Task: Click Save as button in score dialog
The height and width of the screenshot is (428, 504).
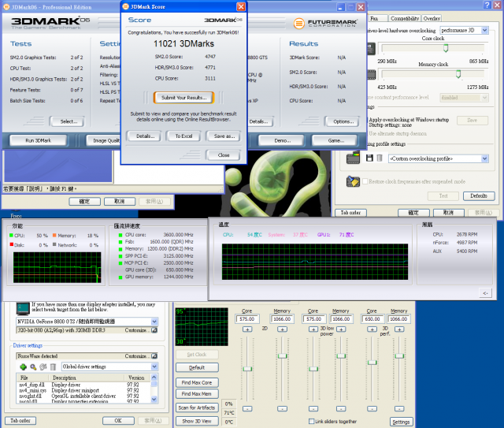Action: coord(224,136)
